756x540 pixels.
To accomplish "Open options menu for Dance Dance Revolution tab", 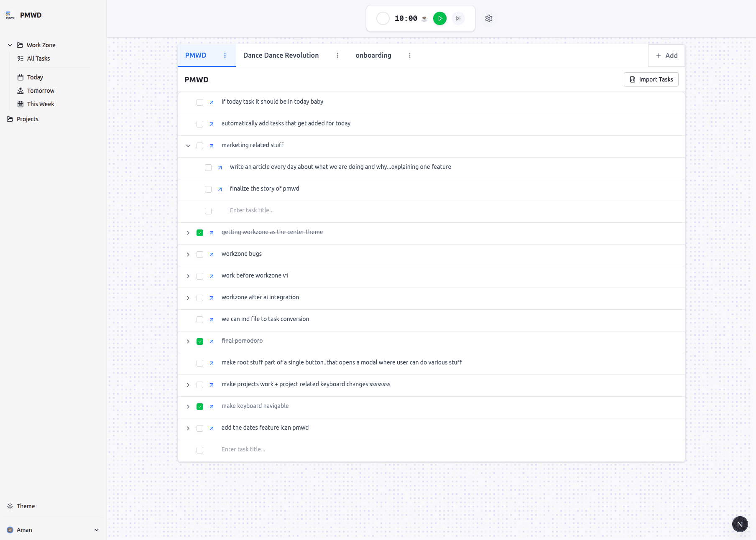I will (x=337, y=55).
